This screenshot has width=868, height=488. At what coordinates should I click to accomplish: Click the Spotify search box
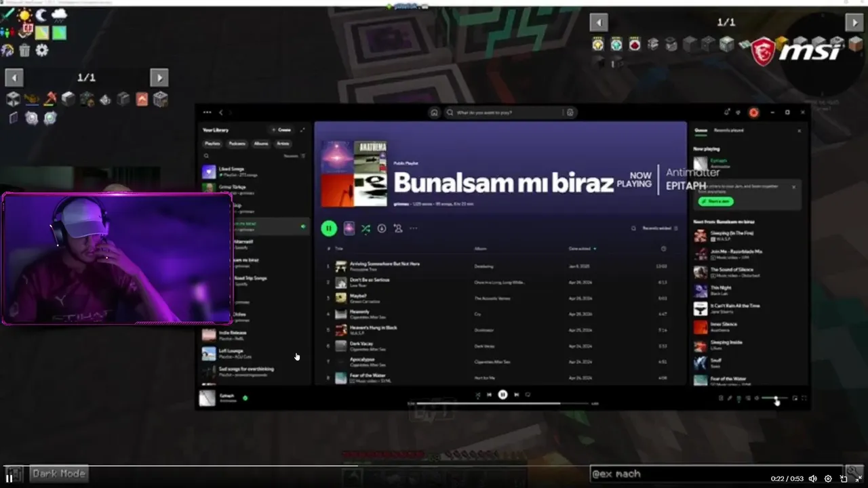coord(505,113)
